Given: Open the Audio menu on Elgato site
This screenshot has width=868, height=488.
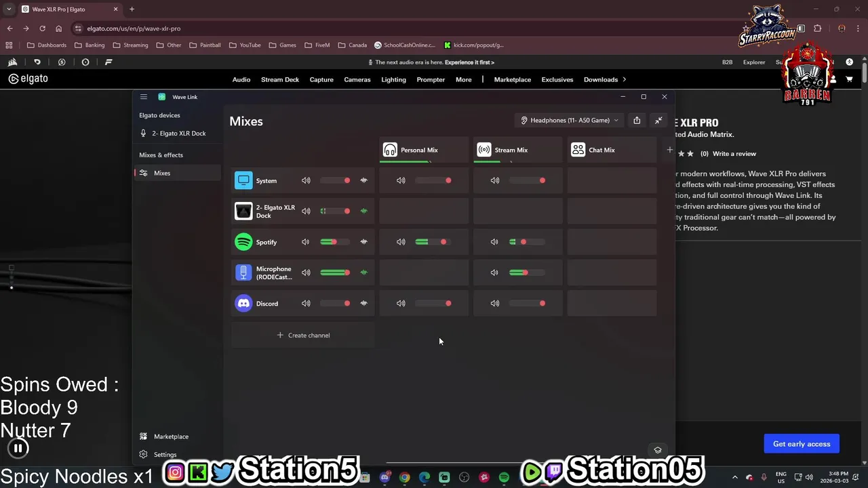Looking at the screenshot, I should pos(241,79).
